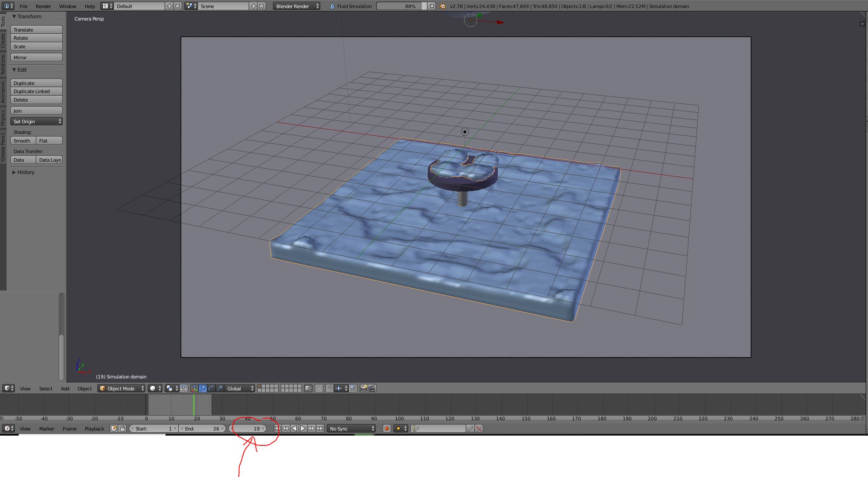
Task: Toggle the 3D manipulator axis icon
Action: [x=195, y=388]
